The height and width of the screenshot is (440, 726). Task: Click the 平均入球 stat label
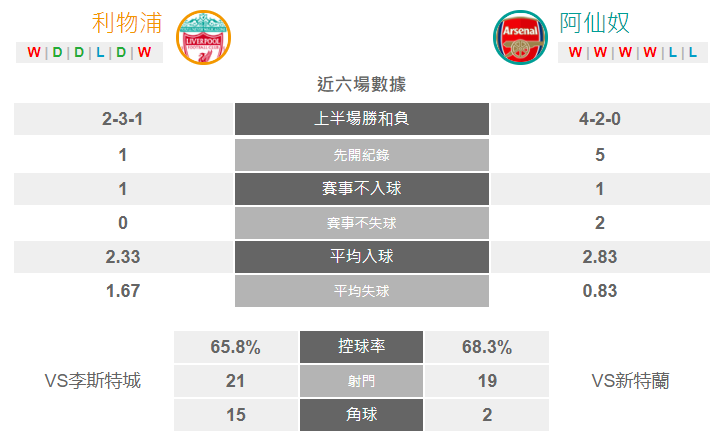click(362, 257)
